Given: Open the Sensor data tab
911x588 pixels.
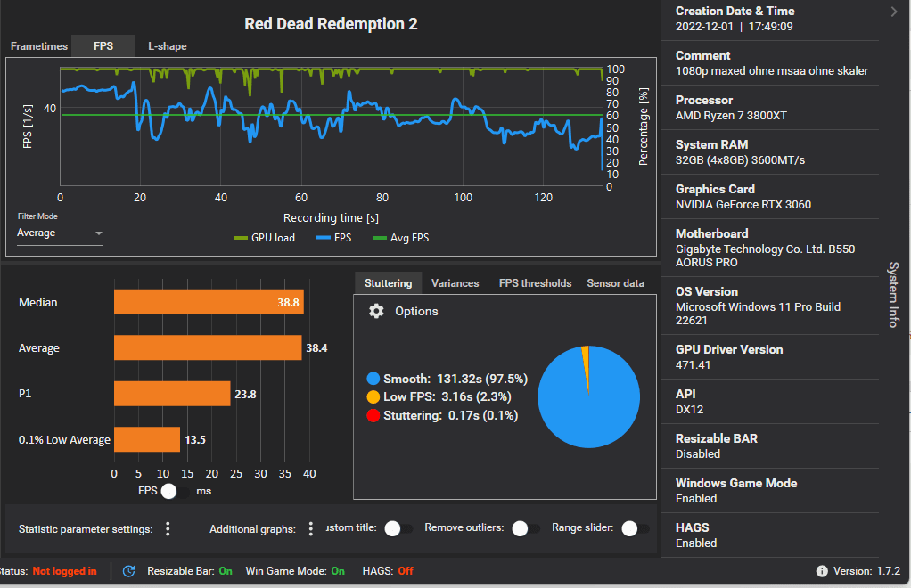Looking at the screenshot, I should point(615,283).
